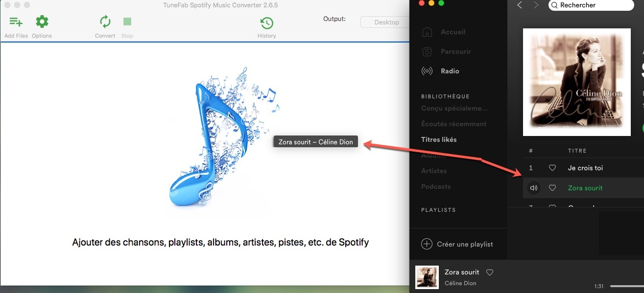Open Accueil with the home icon
Image resolution: width=644 pixels, height=293 pixels.
[427, 31]
